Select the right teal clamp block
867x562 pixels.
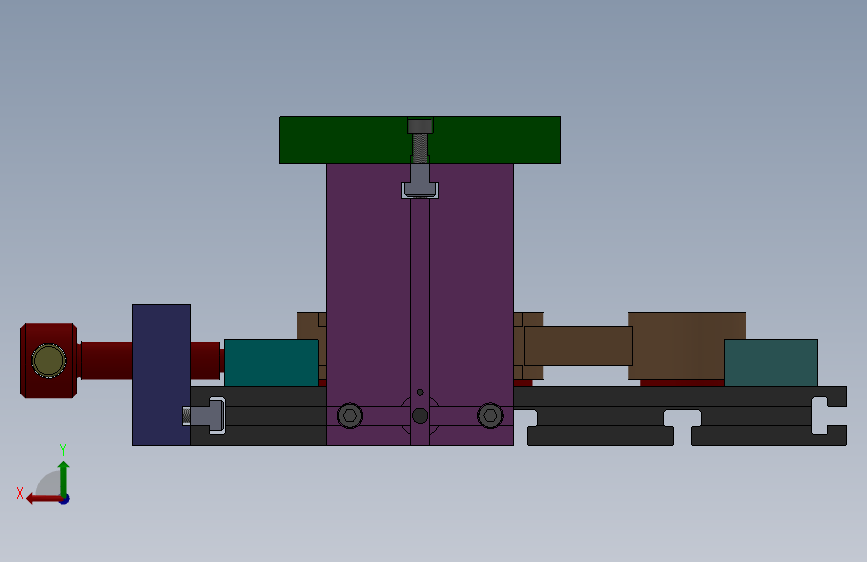771,363
